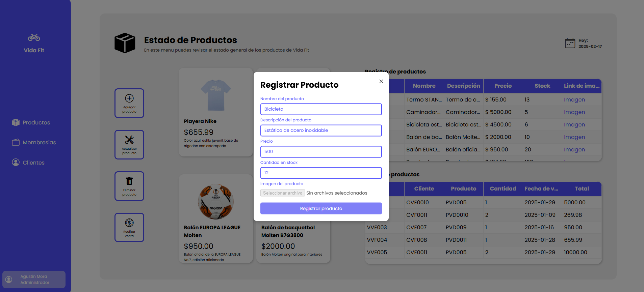Click the Estado de Productos heading

coord(190,40)
